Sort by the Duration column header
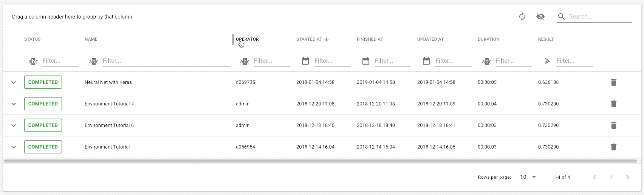Viewport: 644px width, 195px height. coord(488,39)
